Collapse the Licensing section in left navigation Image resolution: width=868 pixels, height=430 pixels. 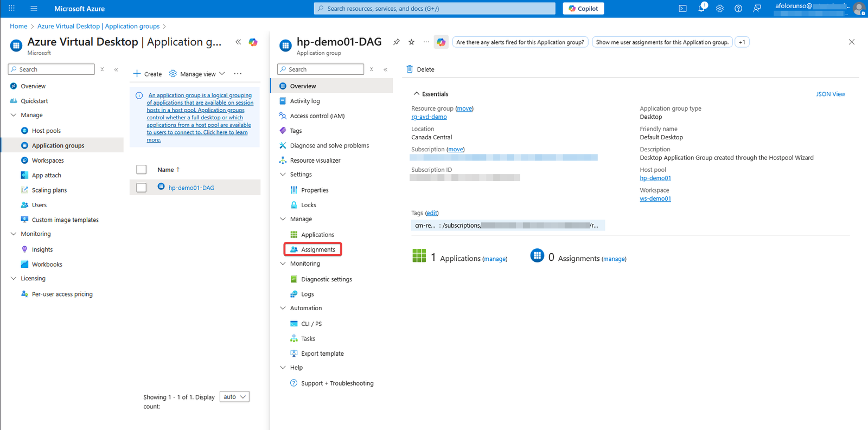click(14, 279)
